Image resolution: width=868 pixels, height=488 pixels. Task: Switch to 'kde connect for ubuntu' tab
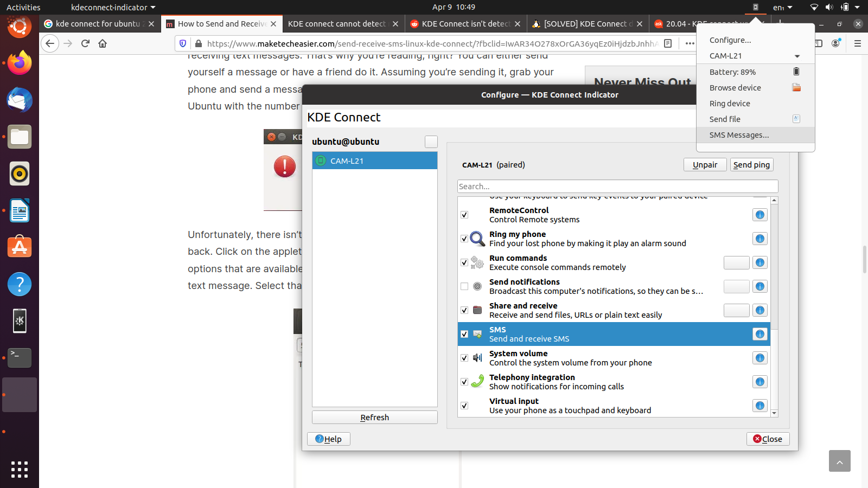[99, 24]
